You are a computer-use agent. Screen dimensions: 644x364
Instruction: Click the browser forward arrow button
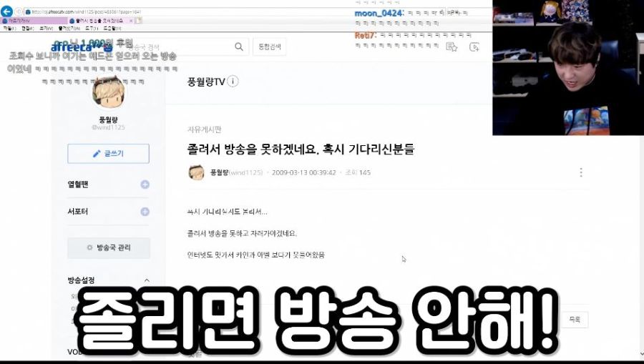[x=19, y=12]
